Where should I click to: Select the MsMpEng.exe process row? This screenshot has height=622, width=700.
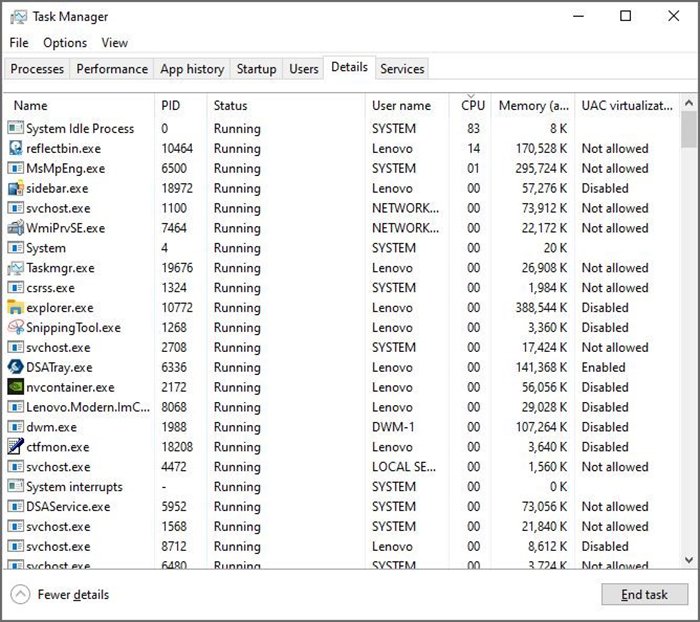tap(66, 168)
